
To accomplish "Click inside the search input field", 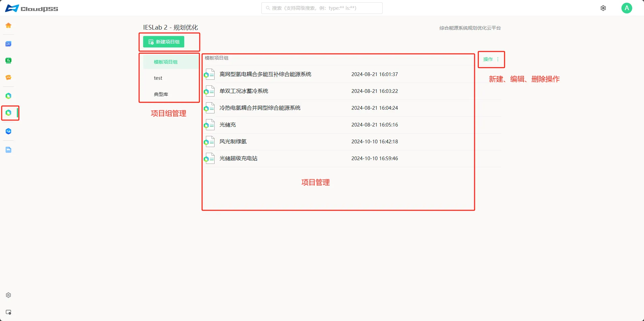I will tap(321, 8).
